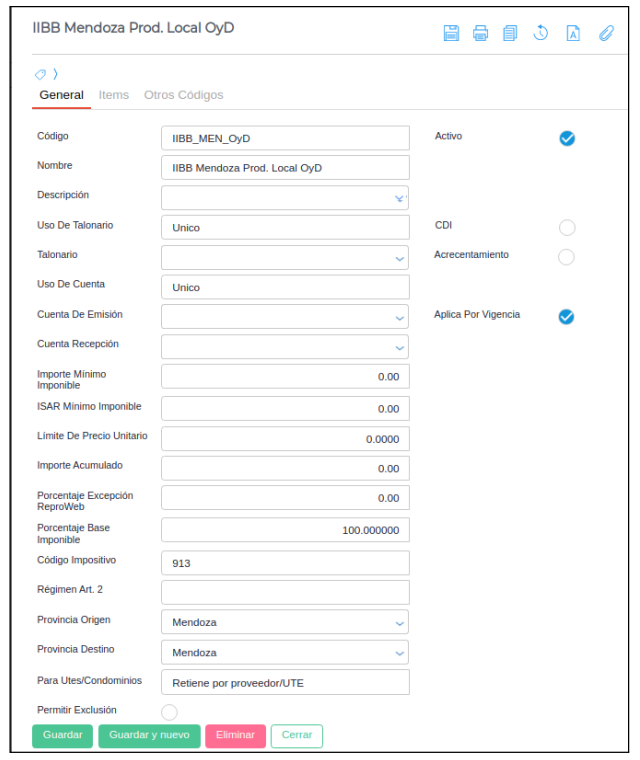Click the save floppy disk icon
Image resolution: width=640 pixels, height=760 pixels.
tap(452, 33)
